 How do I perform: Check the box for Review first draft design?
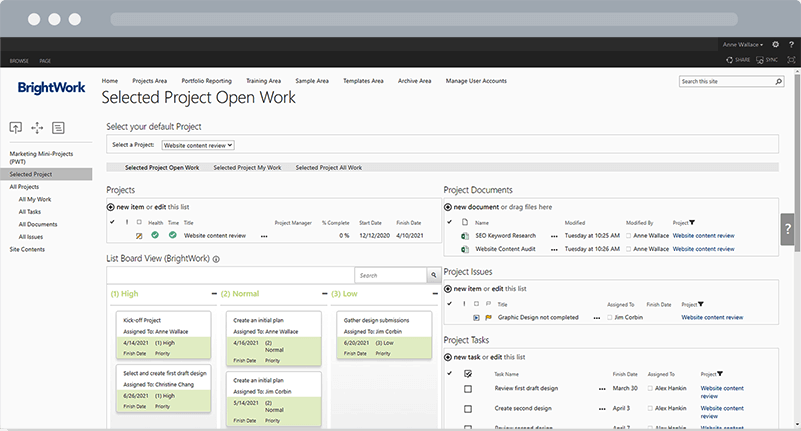(x=467, y=388)
